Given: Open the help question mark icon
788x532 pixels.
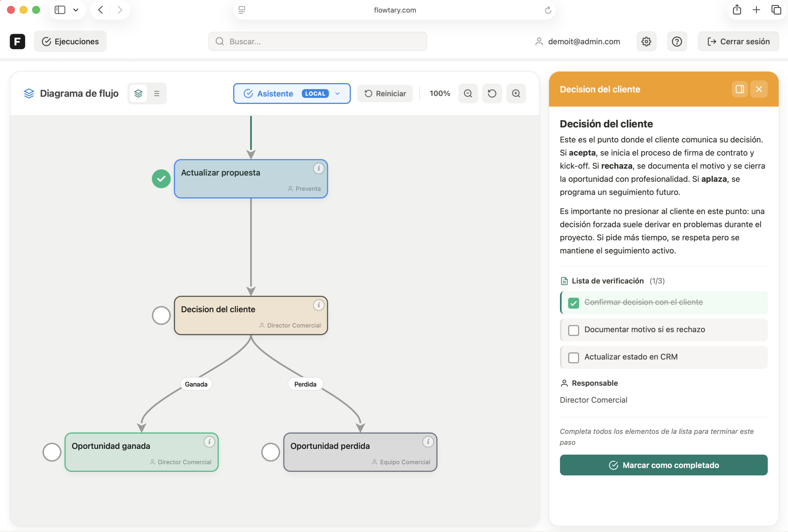Looking at the screenshot, I should pos(677,41).
